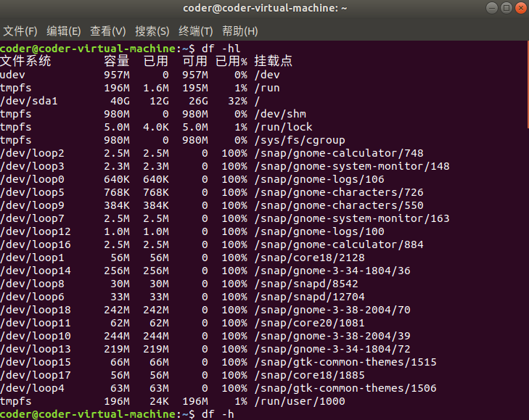
Task: Click the 24K used value
Action: (x=159, y=401)
